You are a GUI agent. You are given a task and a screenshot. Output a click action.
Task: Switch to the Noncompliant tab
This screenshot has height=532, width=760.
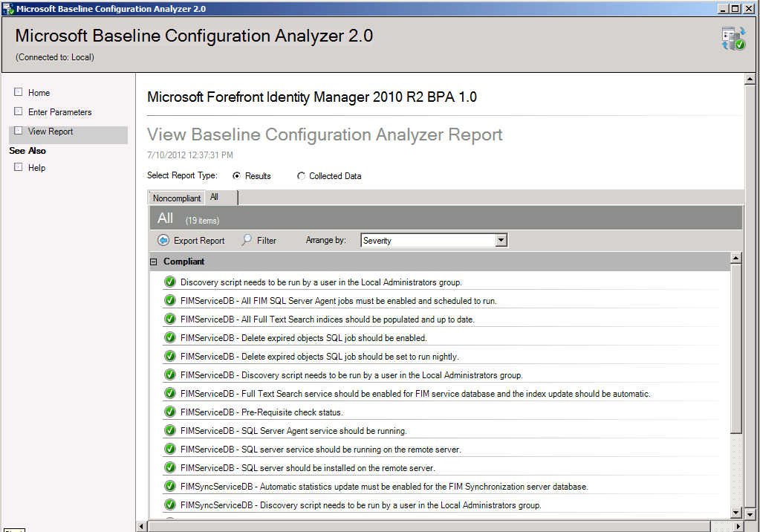coord(177,198)
